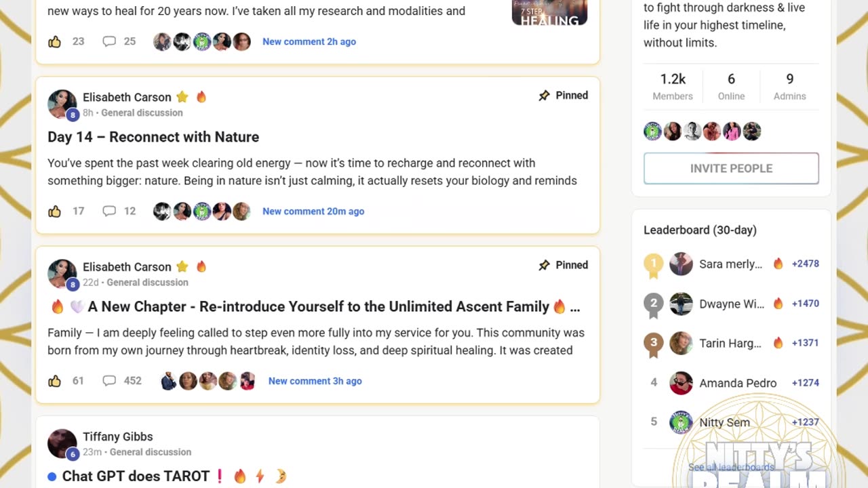Open the Day 14 – Reconnect with Nature post
Screen dimensions: 868x488
153,137
